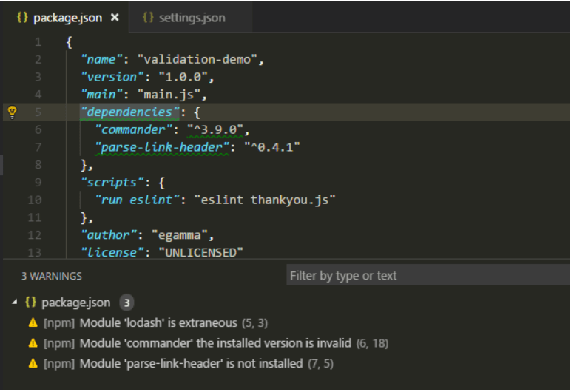Click the warning triangle icon beside lodash message
Viewport: 574px width, 392px height.
pyautogui.click(x=33, y=322)
